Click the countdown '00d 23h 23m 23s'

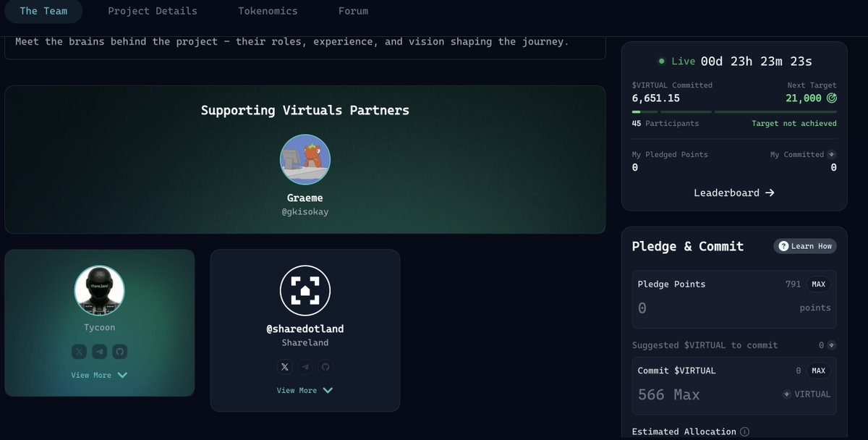click(756, 62)
